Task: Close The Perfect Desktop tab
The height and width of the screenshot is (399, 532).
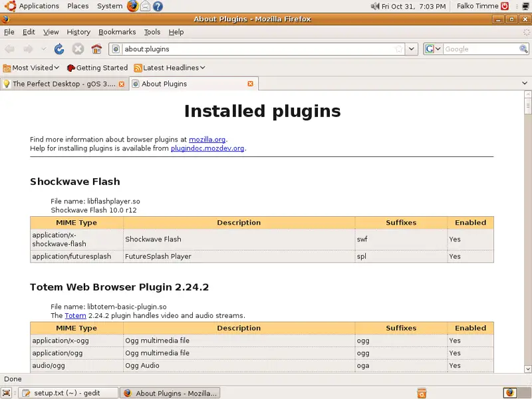Action: tap(122, 84)
